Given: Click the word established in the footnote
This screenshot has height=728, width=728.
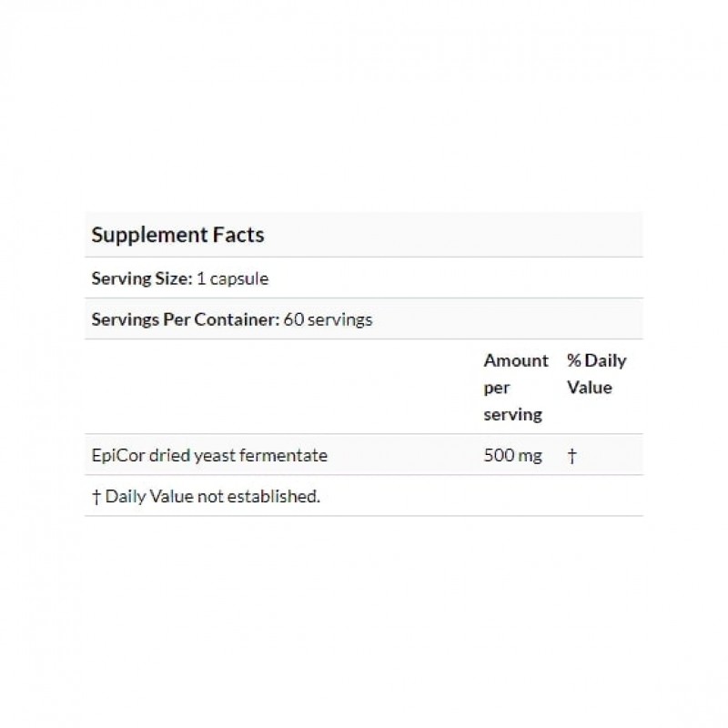Looking at the screenshot, I should click(278, 497).
